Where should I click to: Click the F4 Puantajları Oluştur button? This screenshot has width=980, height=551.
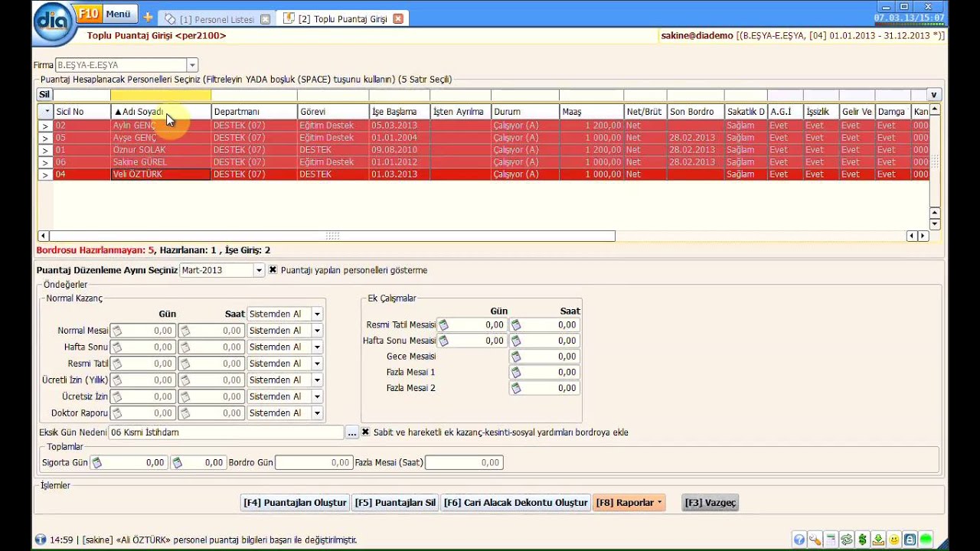295,503
